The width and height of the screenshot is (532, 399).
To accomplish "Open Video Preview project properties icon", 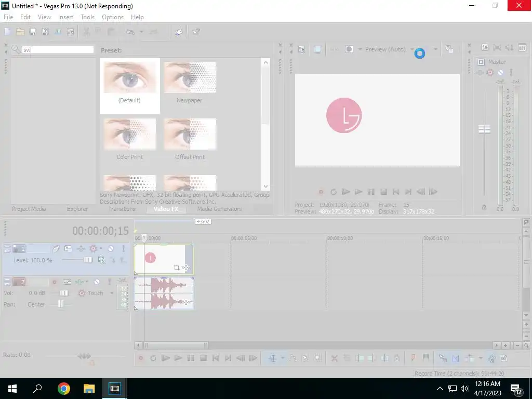I will pyautogui.click(x=302, y=49).
